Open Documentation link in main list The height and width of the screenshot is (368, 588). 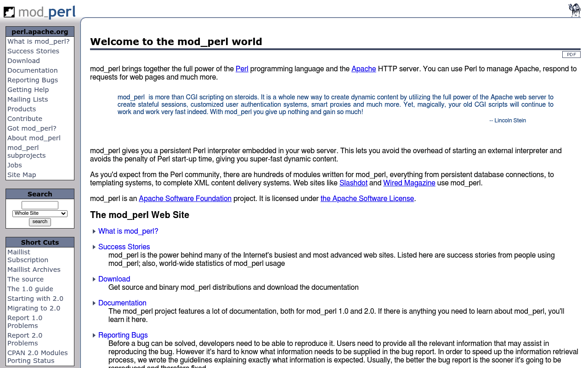click(x=122, y=303)
